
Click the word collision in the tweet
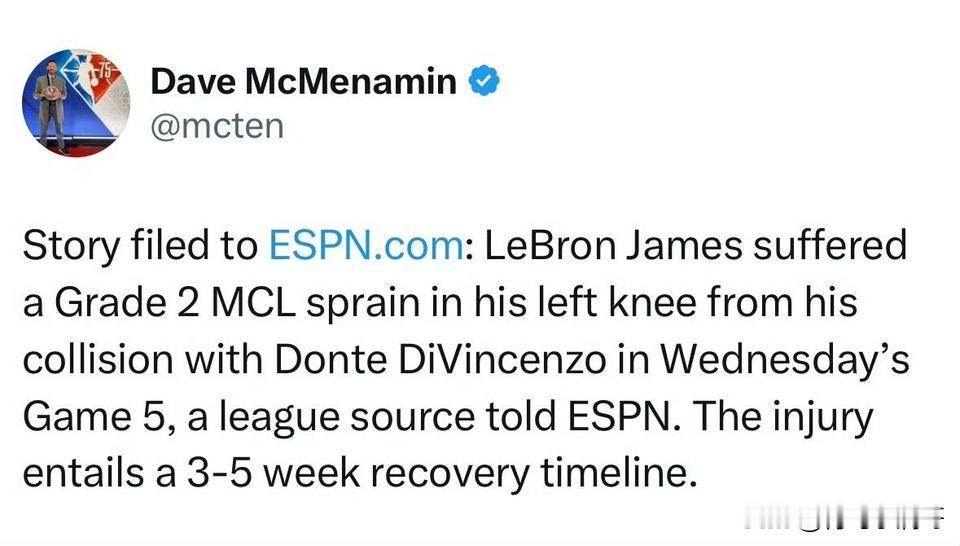[99, 359]
